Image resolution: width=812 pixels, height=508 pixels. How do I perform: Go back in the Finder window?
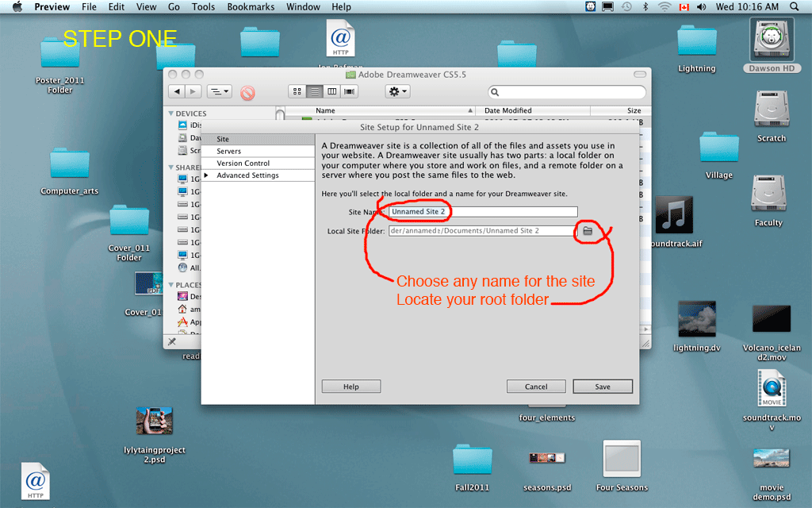pyautogui.click(x=177, y=92)
